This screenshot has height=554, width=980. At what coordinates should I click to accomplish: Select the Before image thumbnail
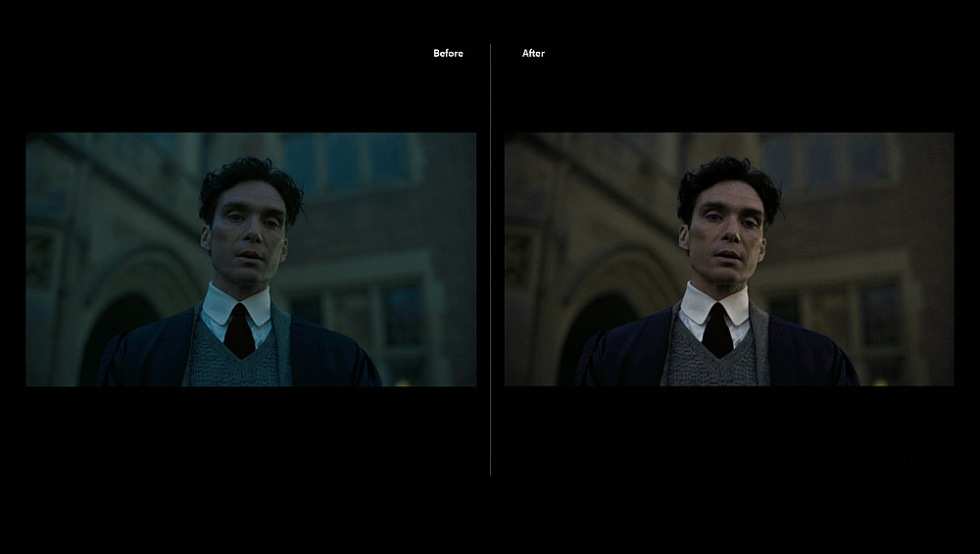251,259
